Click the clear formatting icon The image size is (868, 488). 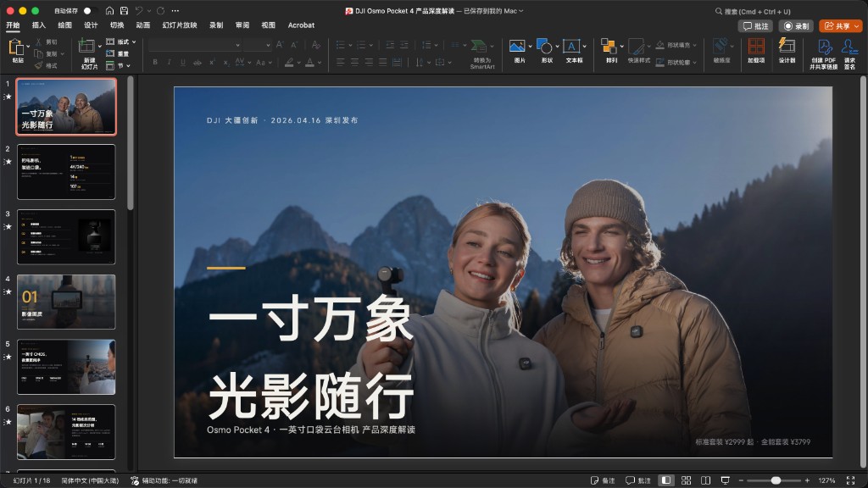point(315,45)
